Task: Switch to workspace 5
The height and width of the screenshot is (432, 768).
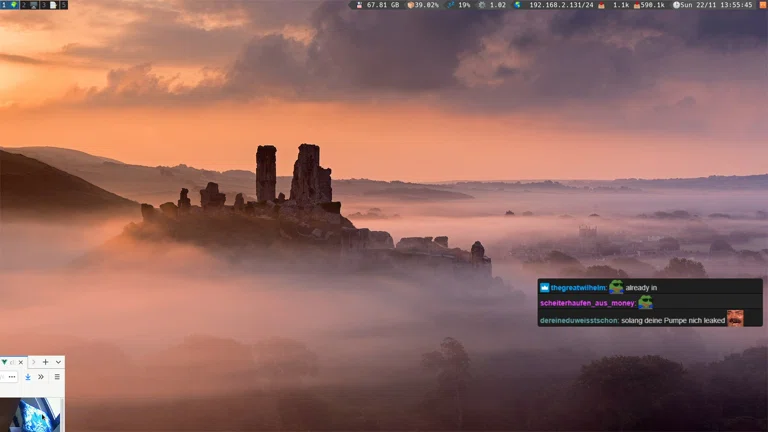Action: pos(63,5)
